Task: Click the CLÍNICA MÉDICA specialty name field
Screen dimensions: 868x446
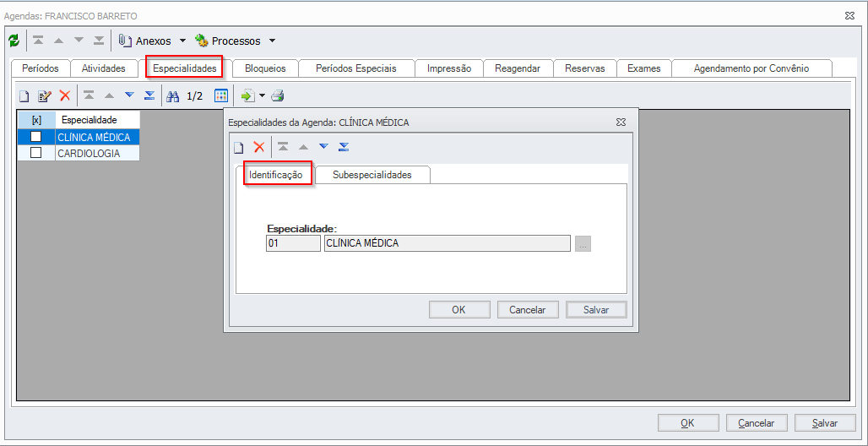Action: tap(448, 243)
